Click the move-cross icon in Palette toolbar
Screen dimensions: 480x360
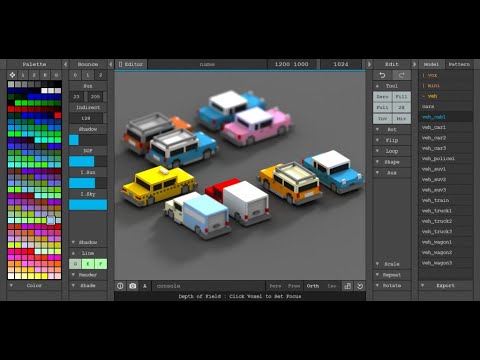[12, 75]
